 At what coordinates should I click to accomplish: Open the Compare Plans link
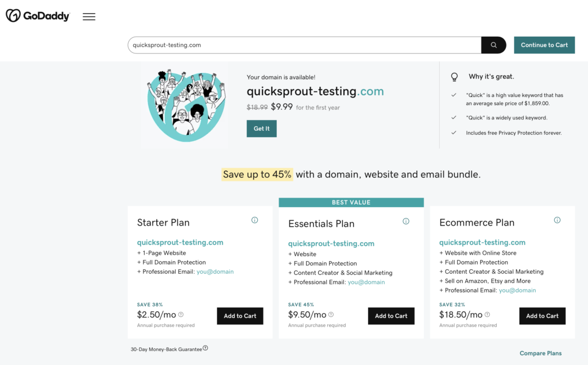pyautogui.click(x=540, y=353)
